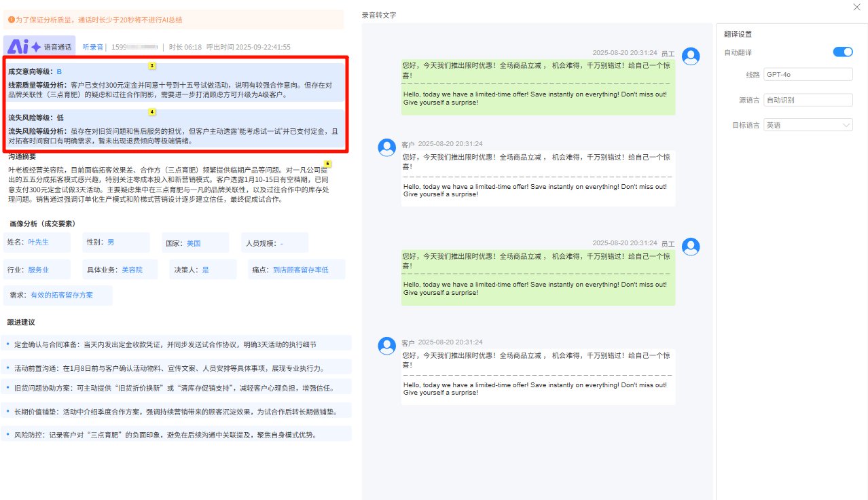
Task: Click the 员工 avatar beside the first message
Action: tap(691, 57)
